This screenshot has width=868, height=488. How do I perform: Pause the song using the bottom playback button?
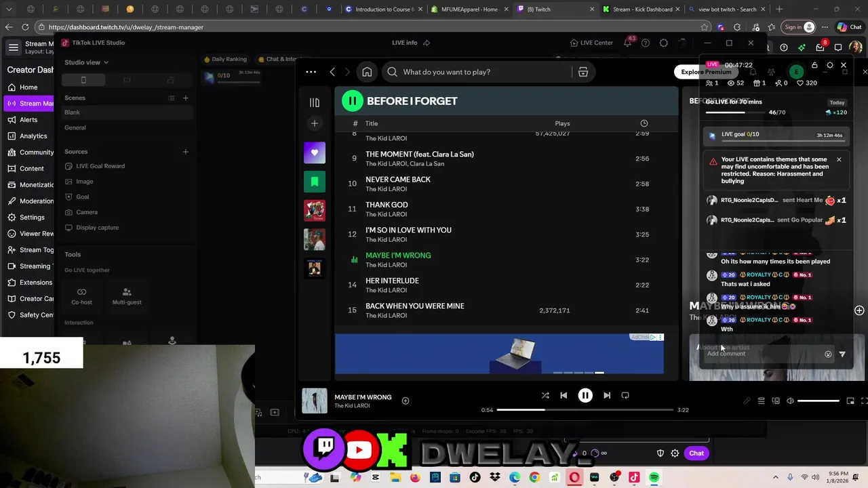[x=585, y=395]
